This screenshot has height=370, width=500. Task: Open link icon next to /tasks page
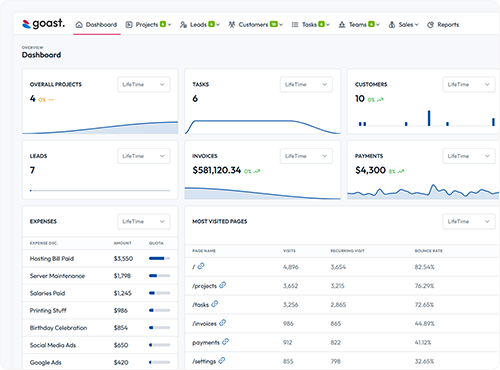coord(215,304)
